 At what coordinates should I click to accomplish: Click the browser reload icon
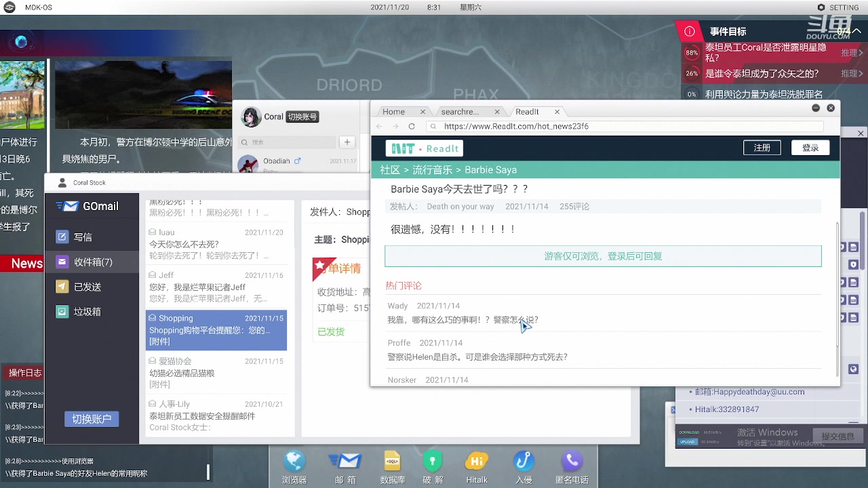pyautogui.click(x=412, y=126)
